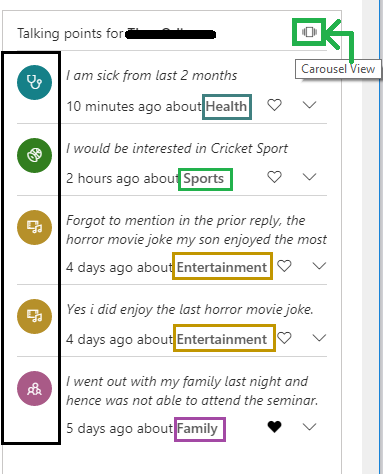Image resolution: width=383 pixels, height=474 pixels.
Task: Click '2 hours ago about' timestamp
Action: pos(123,179)
